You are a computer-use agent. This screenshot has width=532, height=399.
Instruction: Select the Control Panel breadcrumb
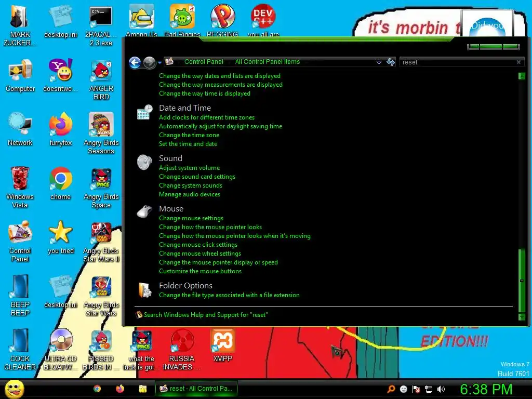point(204,62)
